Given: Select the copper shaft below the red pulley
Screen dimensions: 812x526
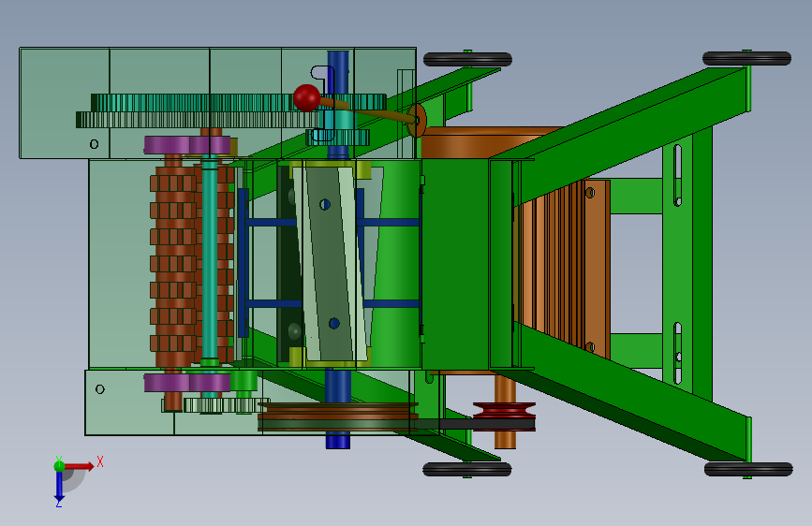Looking at the screenshot, I should click(x=506, y=440).
